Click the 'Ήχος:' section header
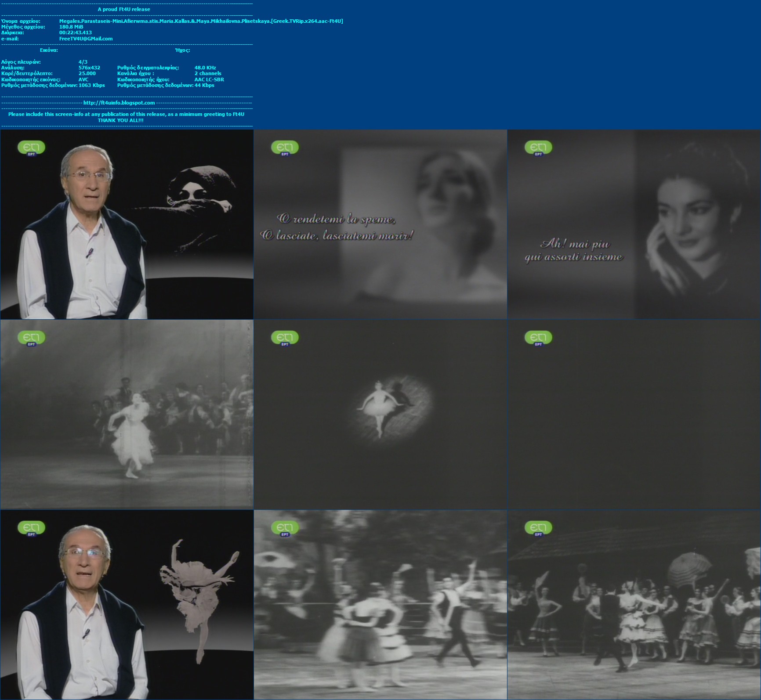Image resolution: width=761 pixels, height=700 pixels. (x=182, y=50)
